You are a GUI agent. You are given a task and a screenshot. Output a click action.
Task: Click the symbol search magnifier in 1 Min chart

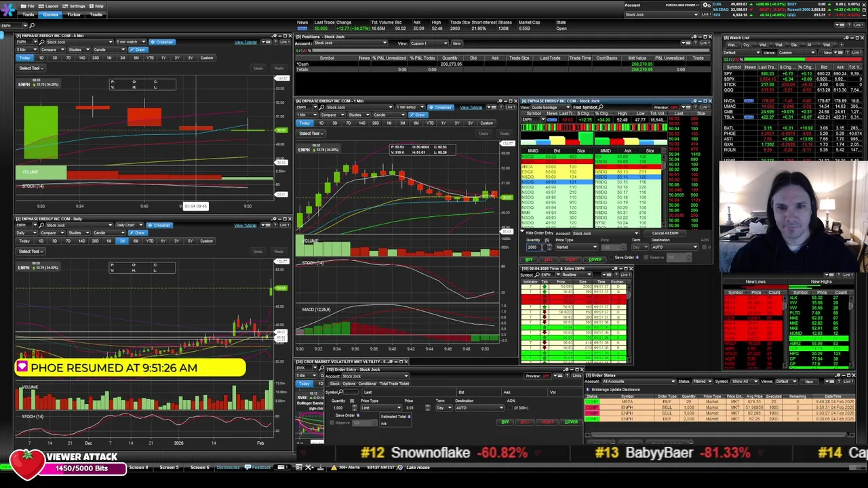(322, 107)
